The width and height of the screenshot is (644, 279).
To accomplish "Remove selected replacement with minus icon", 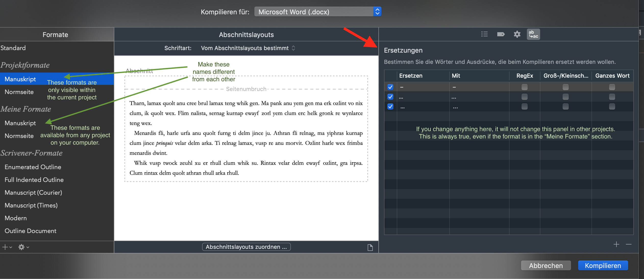I will tap(628, 245).
